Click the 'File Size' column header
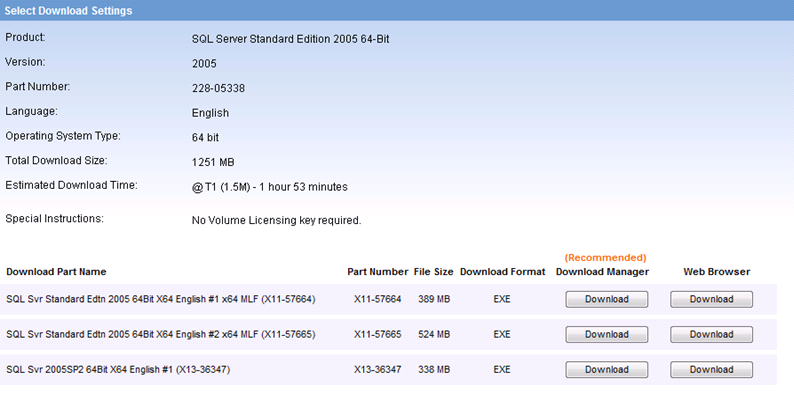The width and height of the screenshot is (794, 393). coord(433,272)
